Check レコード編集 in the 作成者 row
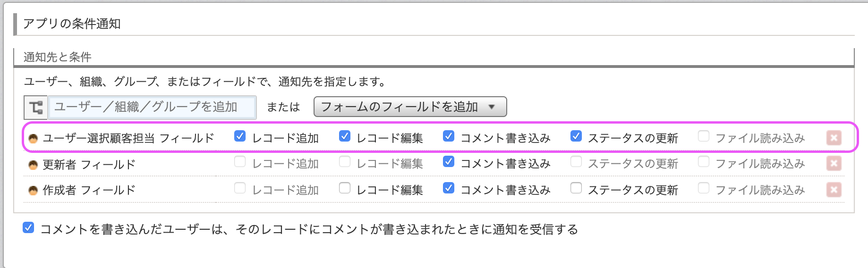This screenshot has width=868, height=268. 345,188
